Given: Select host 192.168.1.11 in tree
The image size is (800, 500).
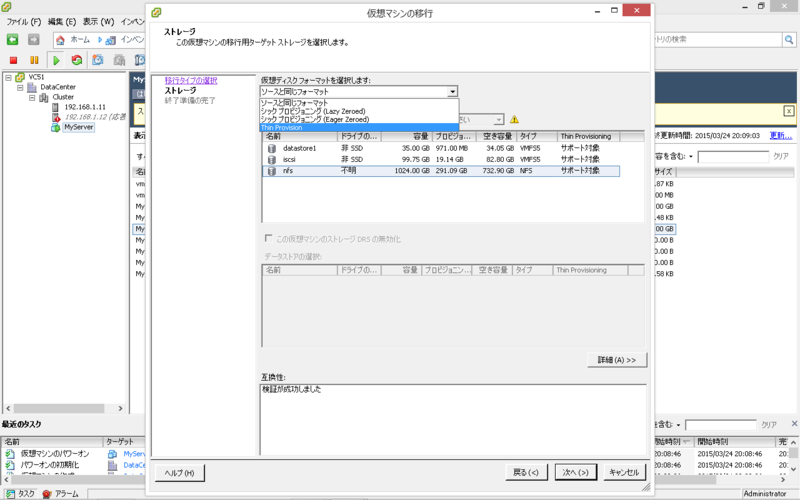Looking at the screenshot, I should point(85,107).
